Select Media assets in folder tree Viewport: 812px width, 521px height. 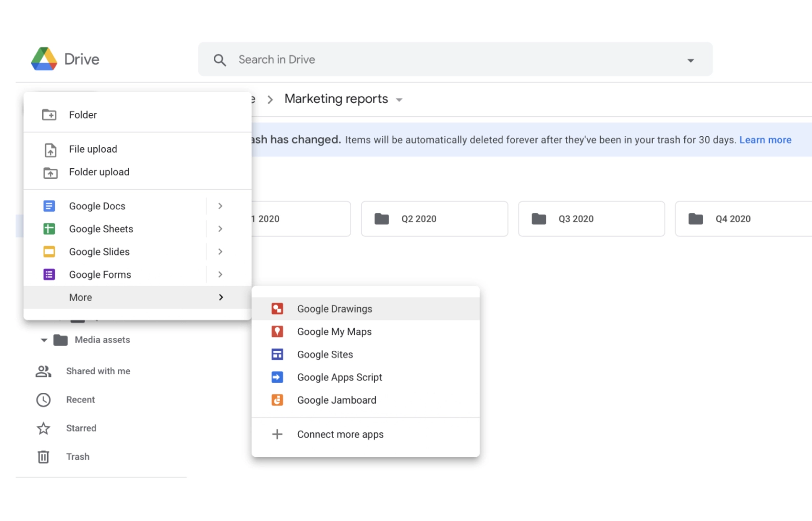pos(103,340)
